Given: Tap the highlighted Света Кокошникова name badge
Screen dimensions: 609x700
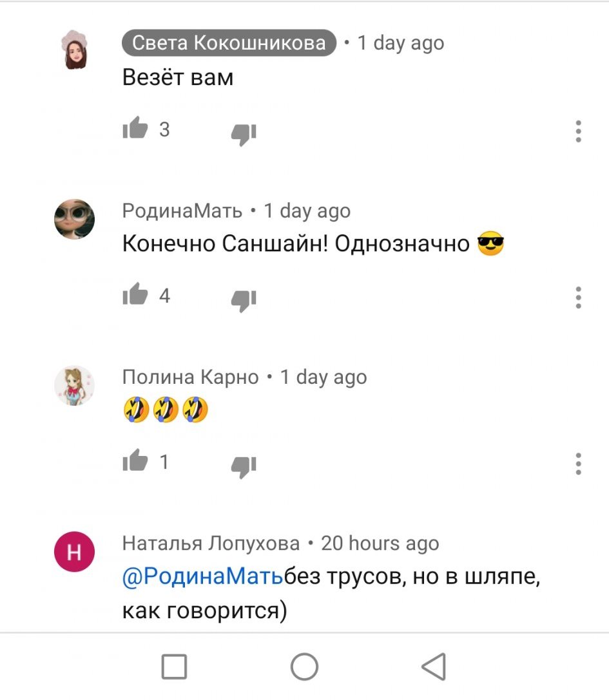Looking at the screenshot, I should tap(229, 43).
